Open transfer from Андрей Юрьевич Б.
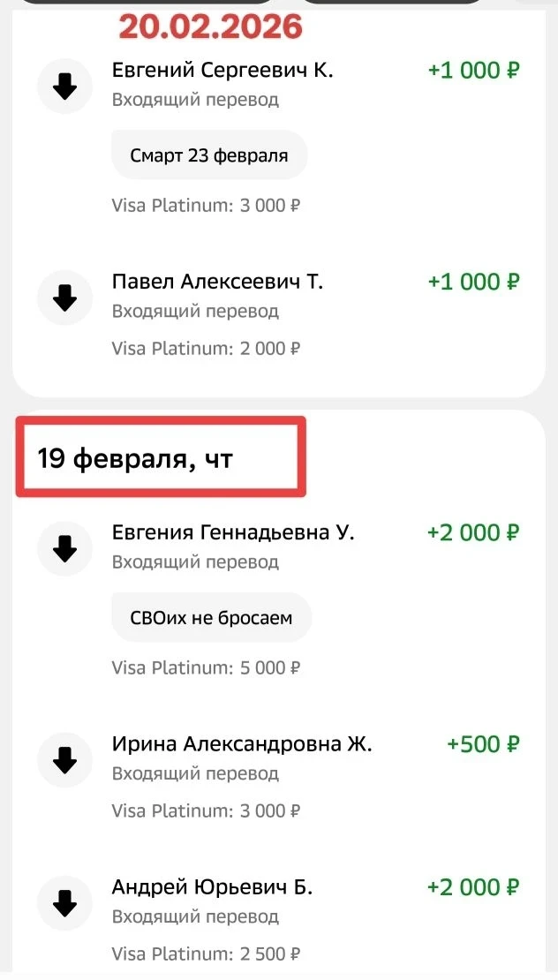This screenshot has height=980, width=558. tap(212, 887)
